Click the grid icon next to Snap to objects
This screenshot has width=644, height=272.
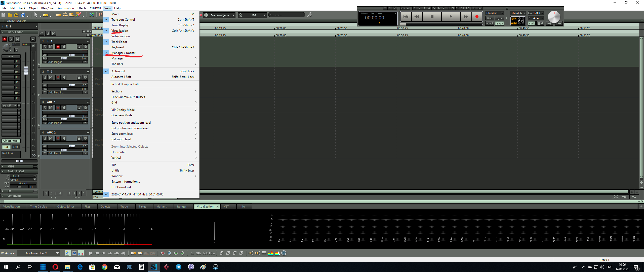click(206, 15)
